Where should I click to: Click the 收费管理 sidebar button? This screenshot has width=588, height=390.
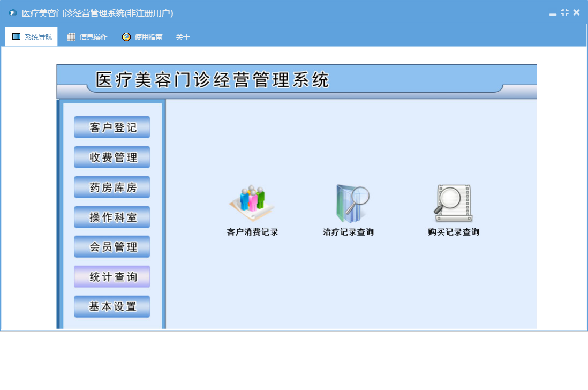(x=112, y=157)
